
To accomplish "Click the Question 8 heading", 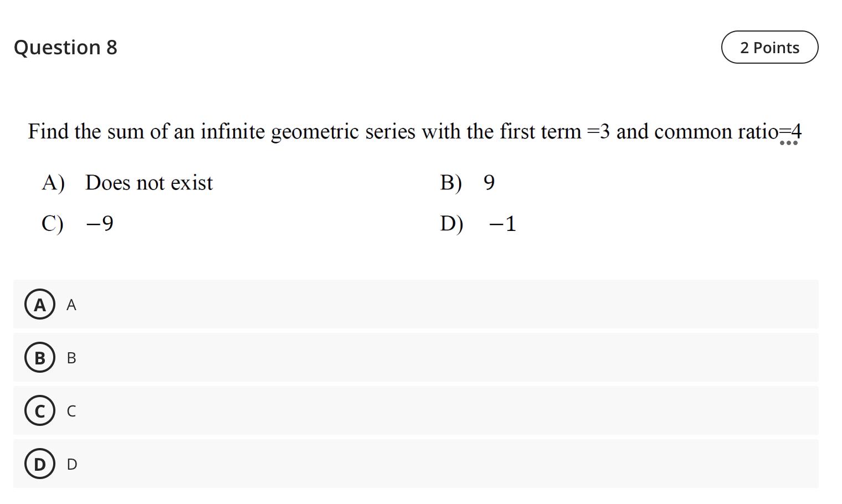I will point(65,48).
